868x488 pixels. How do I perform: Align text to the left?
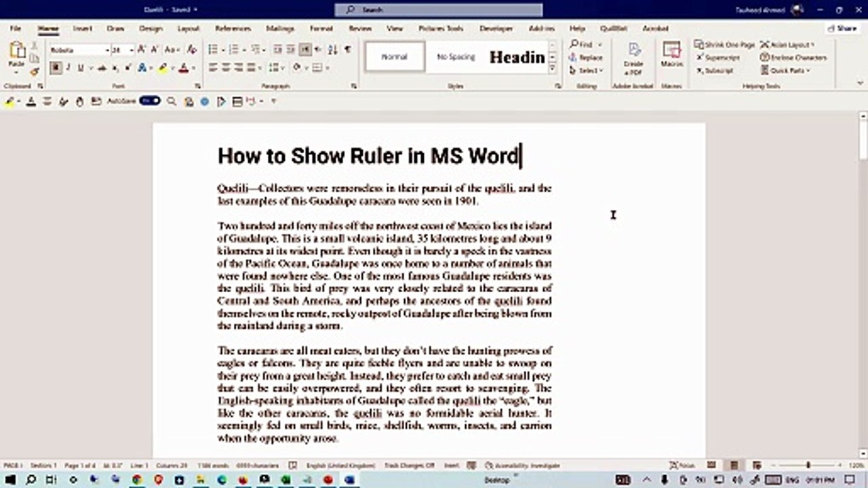(x=213, y=68)
